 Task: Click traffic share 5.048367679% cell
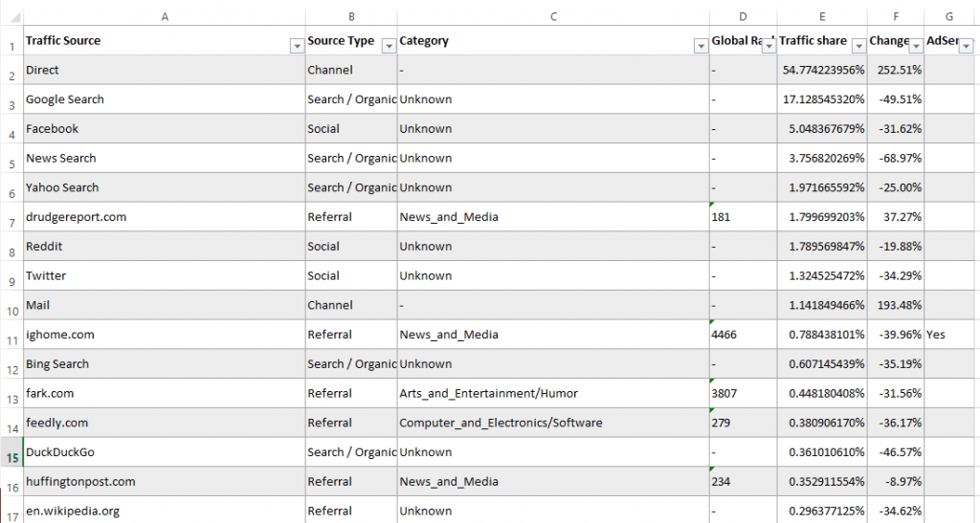tap(822, 128)
